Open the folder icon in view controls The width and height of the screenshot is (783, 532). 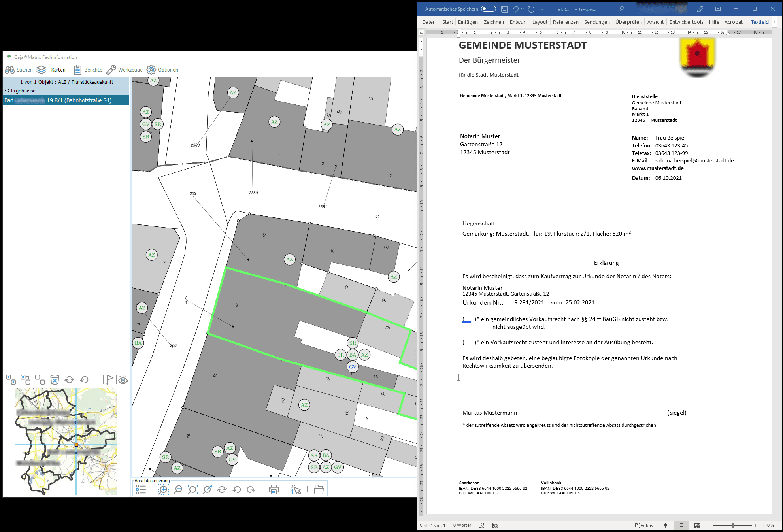pos(319,490)
